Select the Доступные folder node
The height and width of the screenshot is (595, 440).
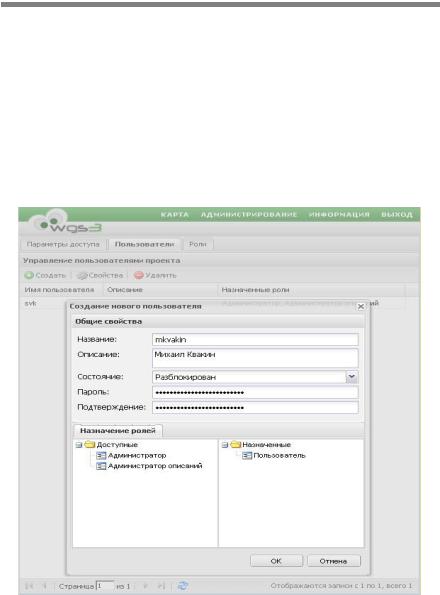(x=117, y=445)
